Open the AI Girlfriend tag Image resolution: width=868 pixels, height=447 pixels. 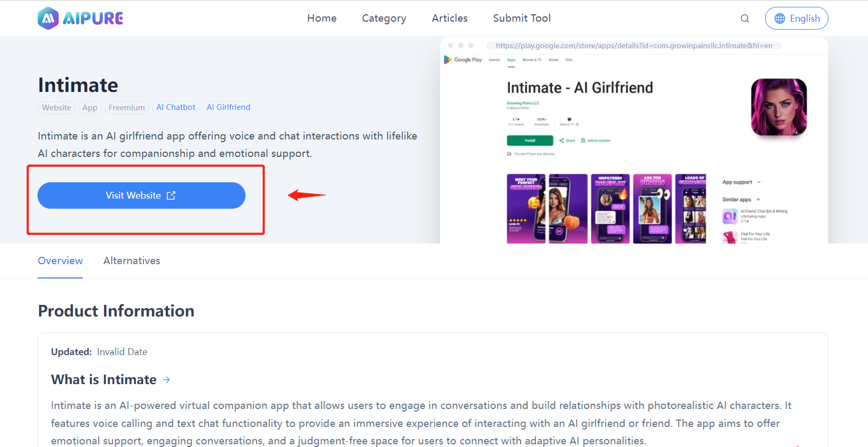click(229, 107)
